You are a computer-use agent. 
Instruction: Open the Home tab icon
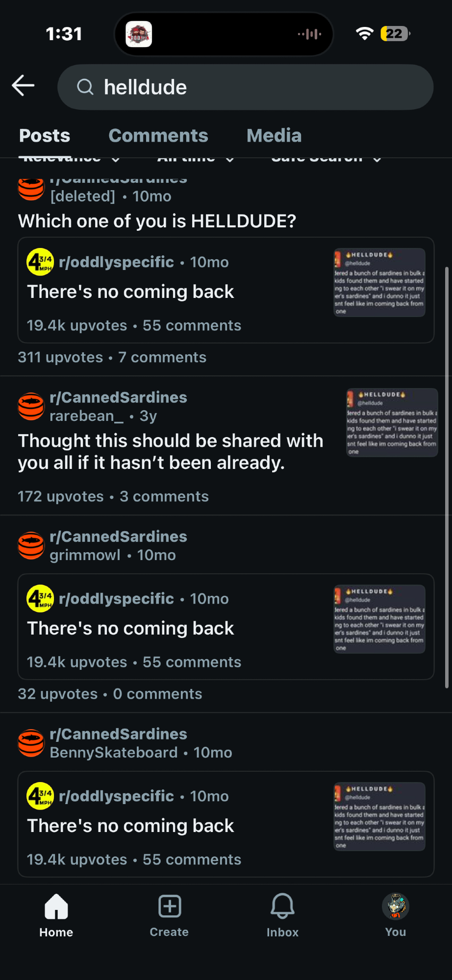(x=56, y=906)
